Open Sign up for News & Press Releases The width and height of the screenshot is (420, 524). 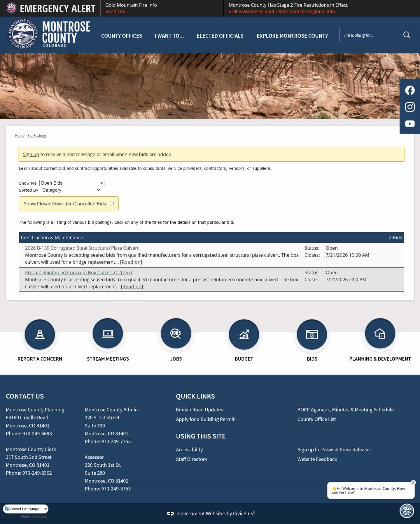[x=334, y=450]
